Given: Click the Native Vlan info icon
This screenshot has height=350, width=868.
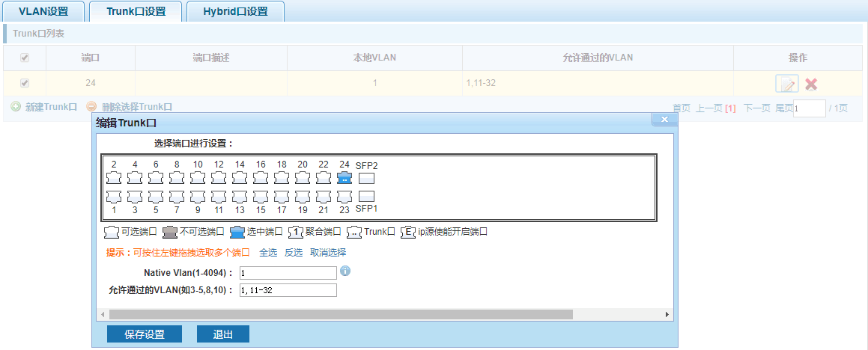Looking at the screenshot, I should pyautogui.click(x=345, y=271).
